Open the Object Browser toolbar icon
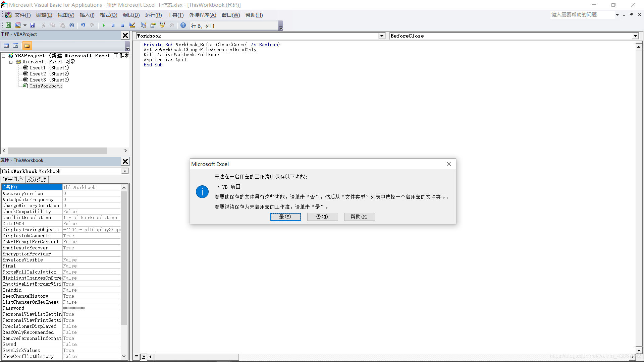644x362 pixels. [x=162, y=25]
